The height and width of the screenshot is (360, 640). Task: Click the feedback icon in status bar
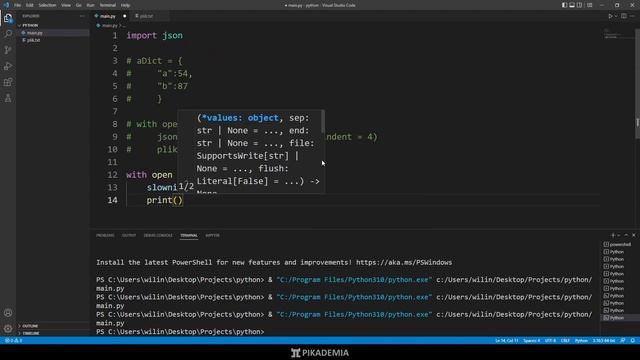pyautogui.click(x=623, y=340)
